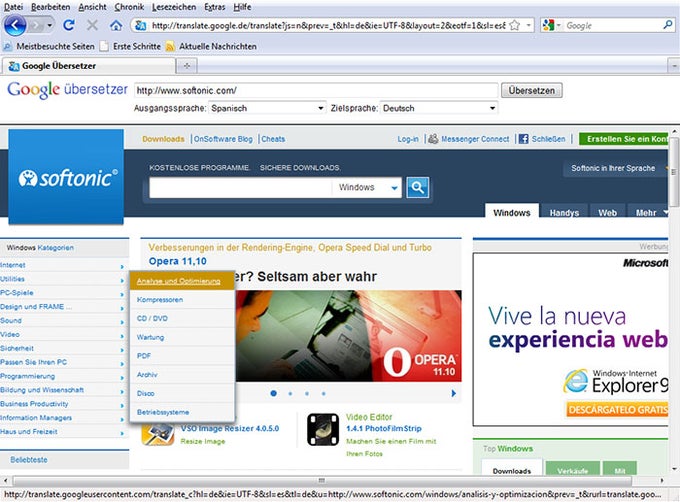The width and height of the screenshot is (680, 502).
Task: Click the VSO Image Resizer icon
Action: 158,434
